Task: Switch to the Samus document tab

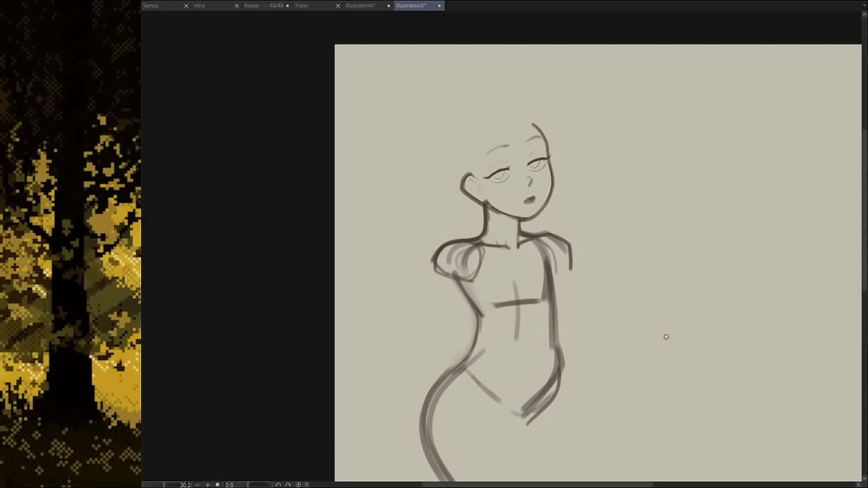Action: [151, 5]
